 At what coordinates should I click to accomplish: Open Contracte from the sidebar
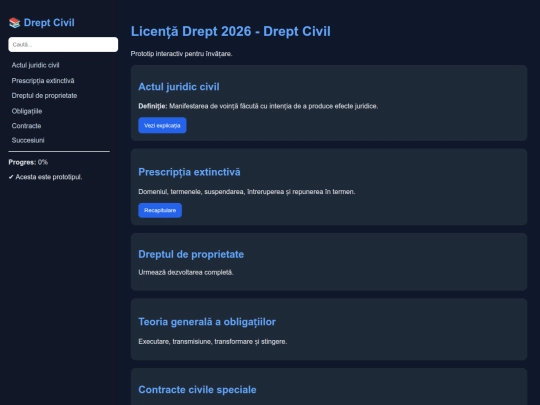pos(27,126)
